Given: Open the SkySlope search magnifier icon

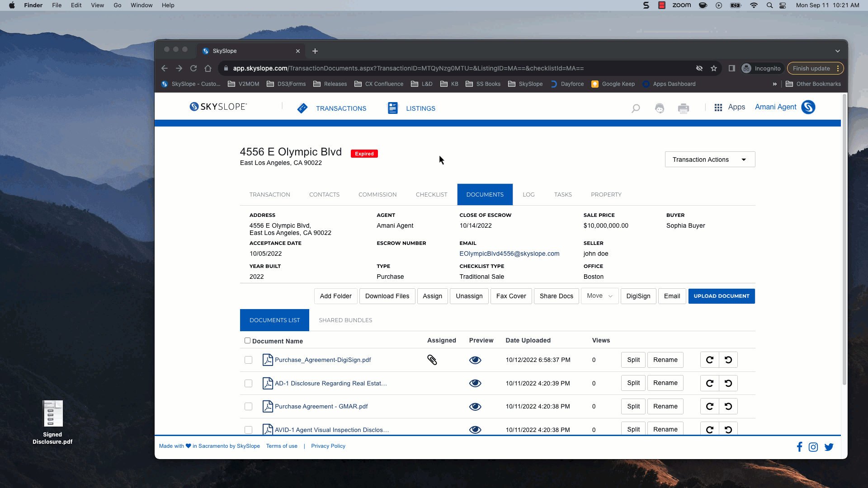Looking at the screenshot, I should (636, 108).
